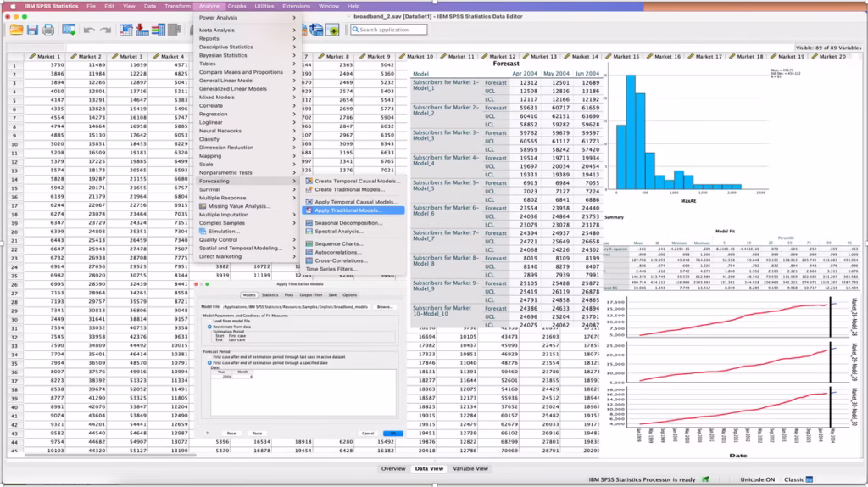Click the Autocorrelations icon
Image resolution: width=868 pixels, height=487 pixels.
coord(309,252)
